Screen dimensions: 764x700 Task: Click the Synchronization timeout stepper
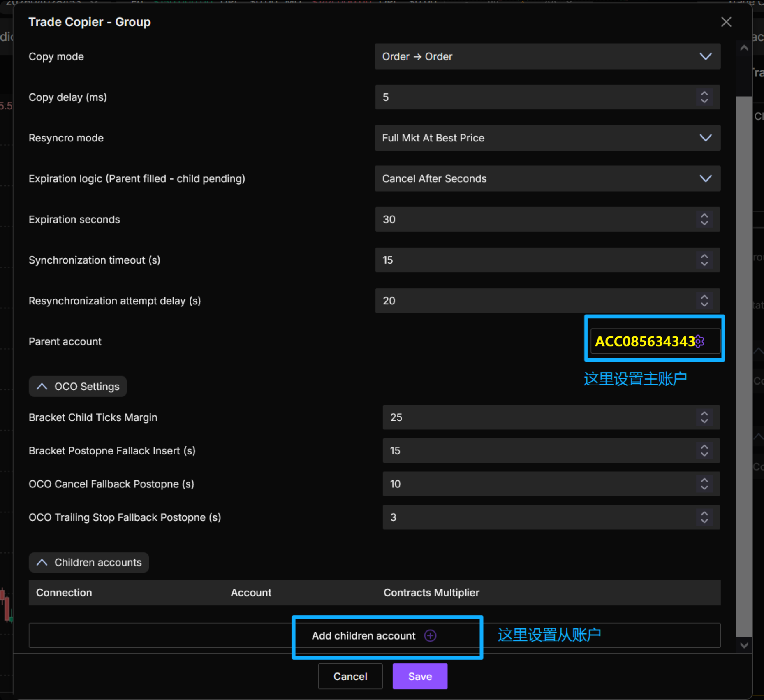(704, 260)
